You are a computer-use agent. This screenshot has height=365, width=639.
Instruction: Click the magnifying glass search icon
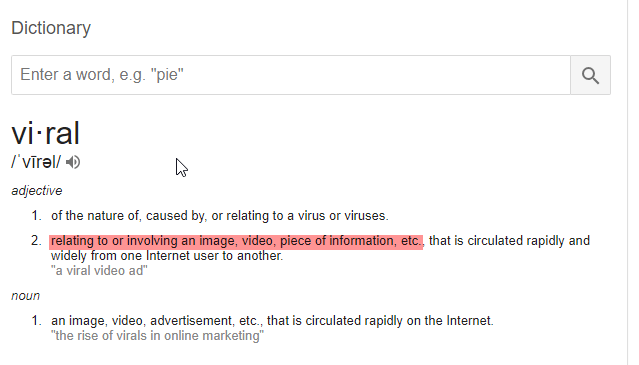coord(590,75)
